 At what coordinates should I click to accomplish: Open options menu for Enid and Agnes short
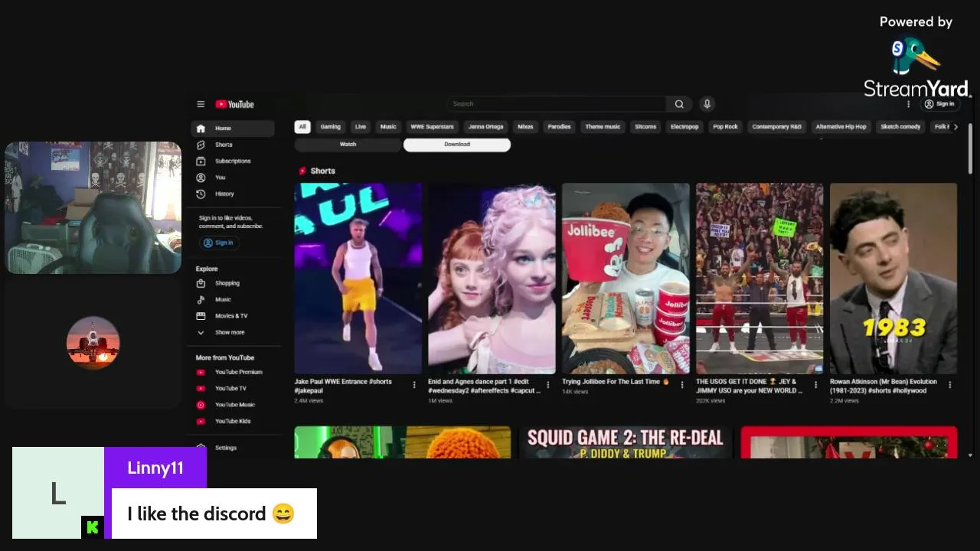coord(547,385)
